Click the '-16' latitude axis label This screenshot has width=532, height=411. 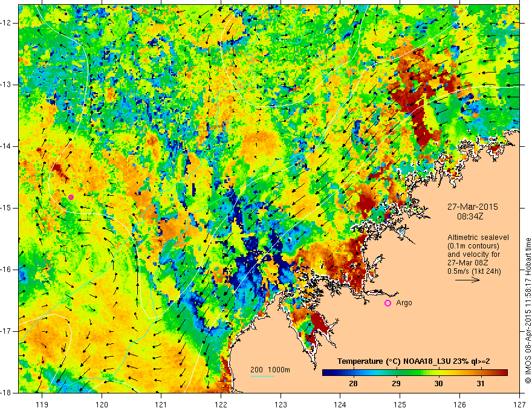click(7, 270)
